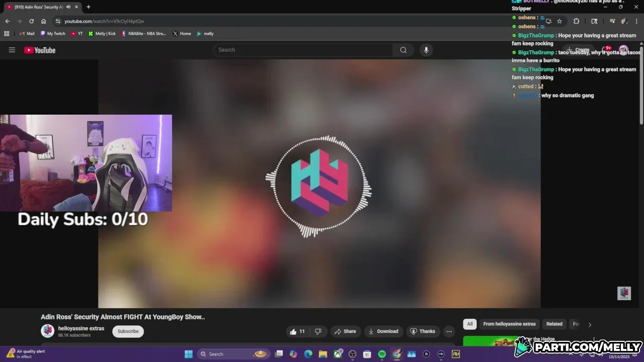This screenshot has height=362, width=644.
Task: Click the channel watermark in the video corner
Action: pyautogui.click(x=624, y=293)
